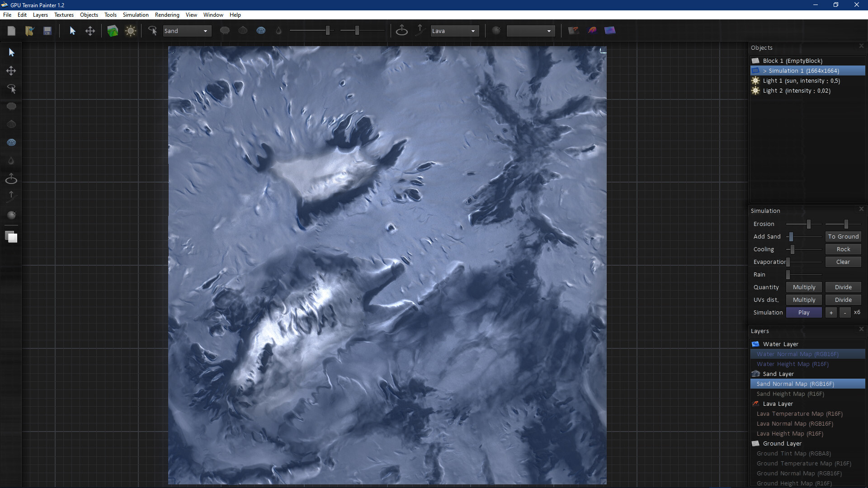Open the Lava selector dropdown
This screenshot has height=488, width=868.
coord(454,31)
